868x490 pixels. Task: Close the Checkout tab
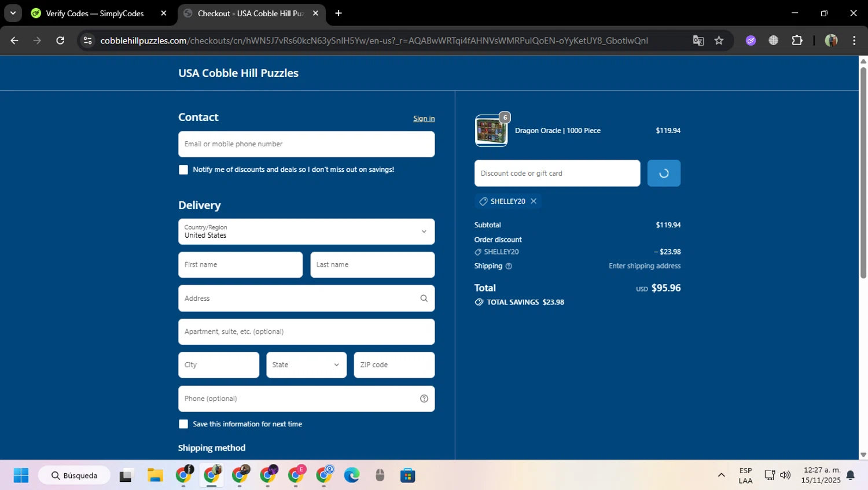(315, 13)
